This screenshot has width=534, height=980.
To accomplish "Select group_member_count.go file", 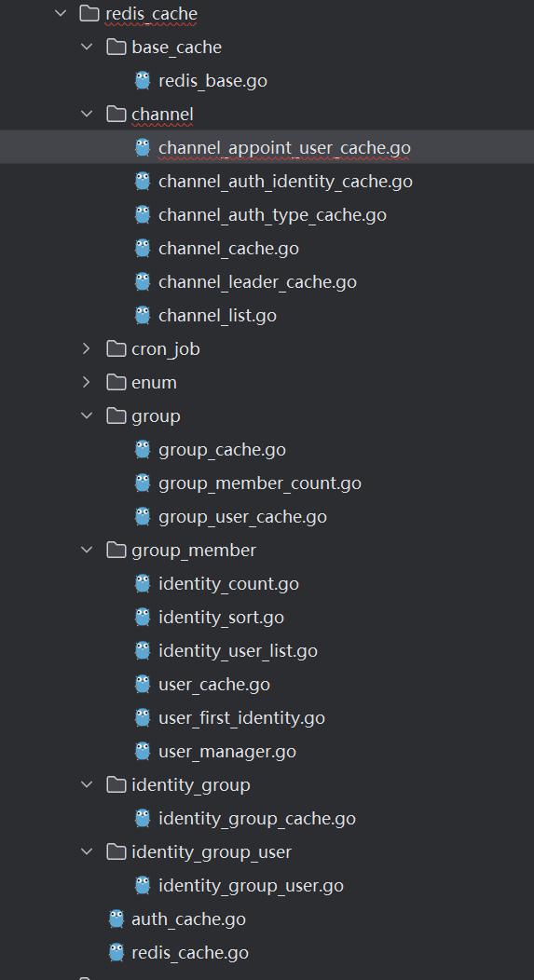I will coord(259,483).
